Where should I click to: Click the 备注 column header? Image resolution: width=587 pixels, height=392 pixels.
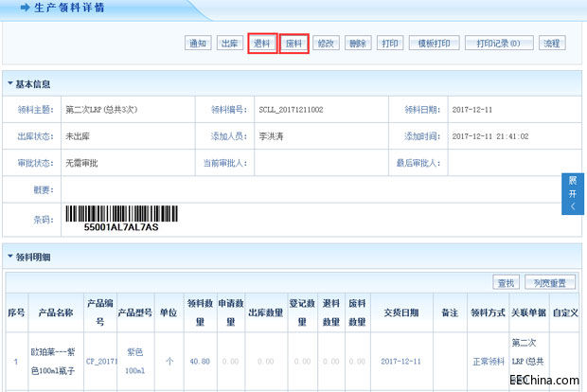[450, 312]
